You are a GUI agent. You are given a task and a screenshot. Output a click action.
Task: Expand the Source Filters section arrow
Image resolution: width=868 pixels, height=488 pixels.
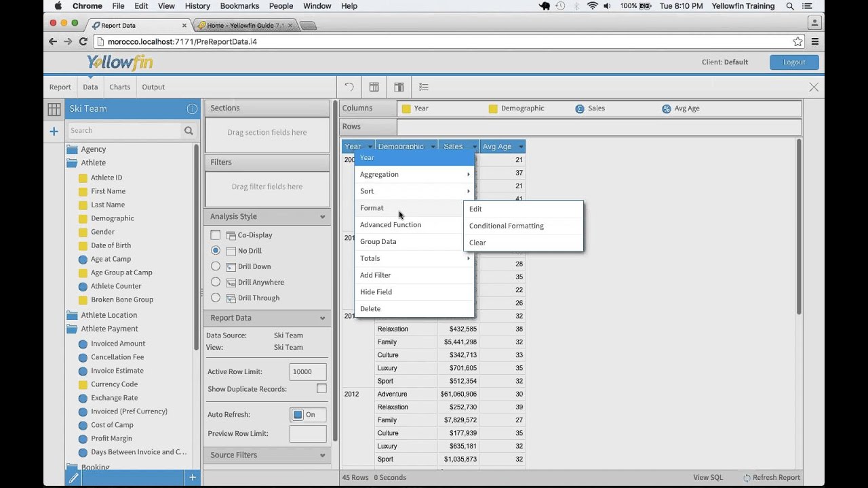coord(323,455)
